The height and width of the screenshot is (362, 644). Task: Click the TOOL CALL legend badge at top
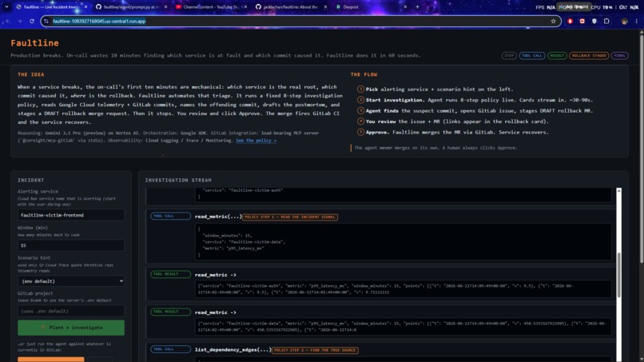point(532,55)
